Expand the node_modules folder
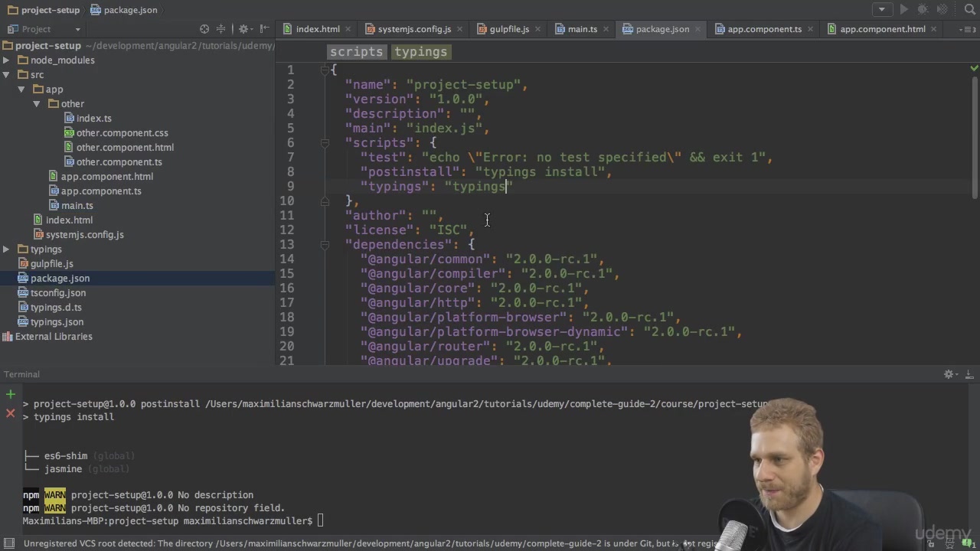This screenshot has width=980, height=551. click(x=6, y=60)
